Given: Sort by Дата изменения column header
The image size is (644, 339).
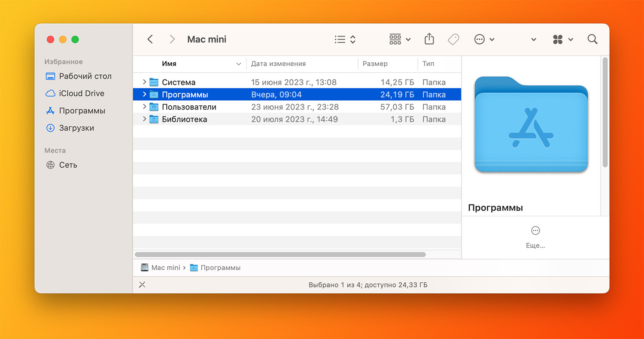Looking at the screenshot, I should tap(278, 64).
